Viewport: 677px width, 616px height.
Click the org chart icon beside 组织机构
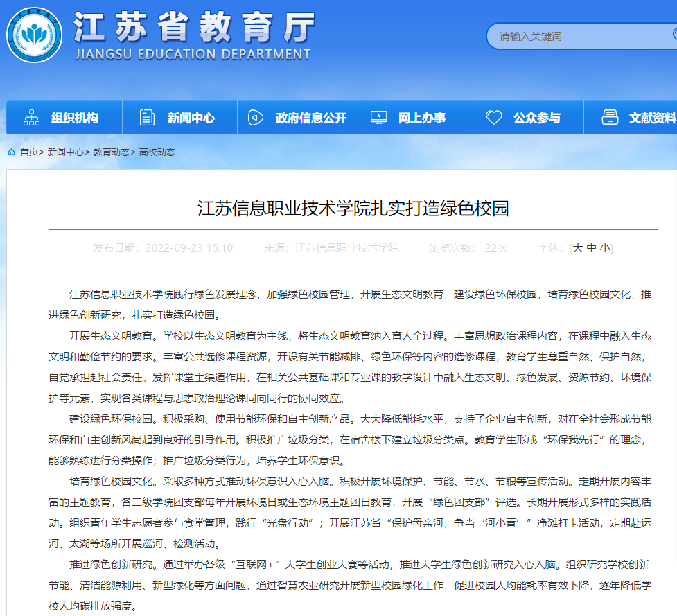point(31,117)
